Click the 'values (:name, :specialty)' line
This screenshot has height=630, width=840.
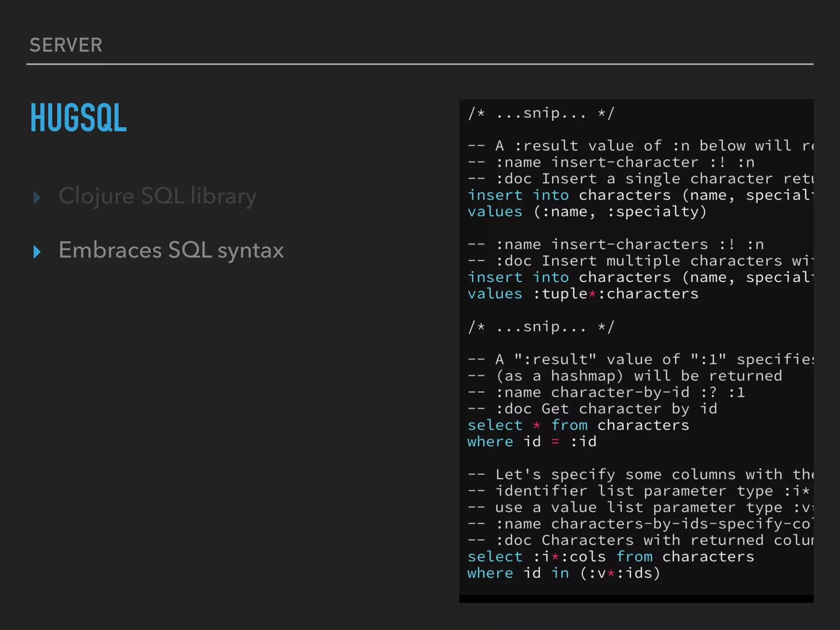pyautogui.click(x=587, y=212)
